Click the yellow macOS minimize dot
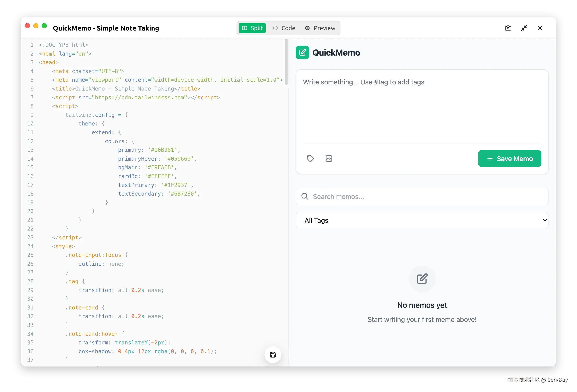This screenshot has width=577, height=392. click(36, 26)
